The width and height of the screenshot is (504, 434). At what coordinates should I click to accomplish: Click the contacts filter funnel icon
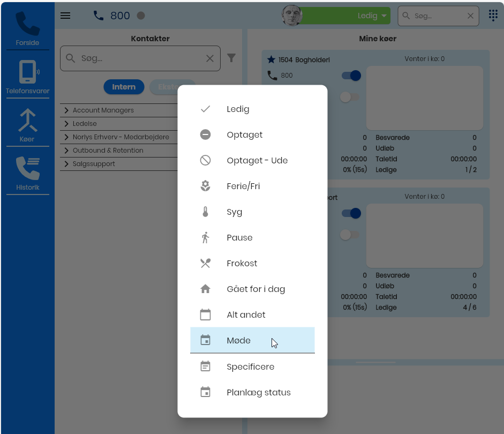click(x=231, y=58)
